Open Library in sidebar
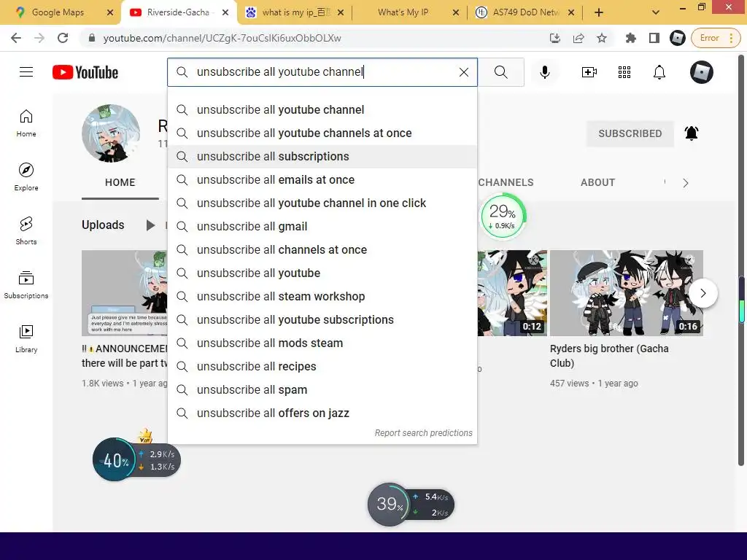The height and width of the screenshot is (560, 747). tap(26, 338)
